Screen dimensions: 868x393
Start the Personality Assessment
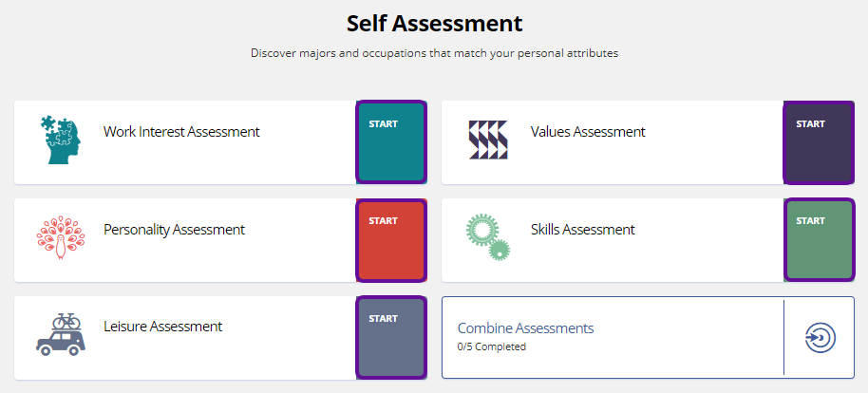click(x=391, y=240)
